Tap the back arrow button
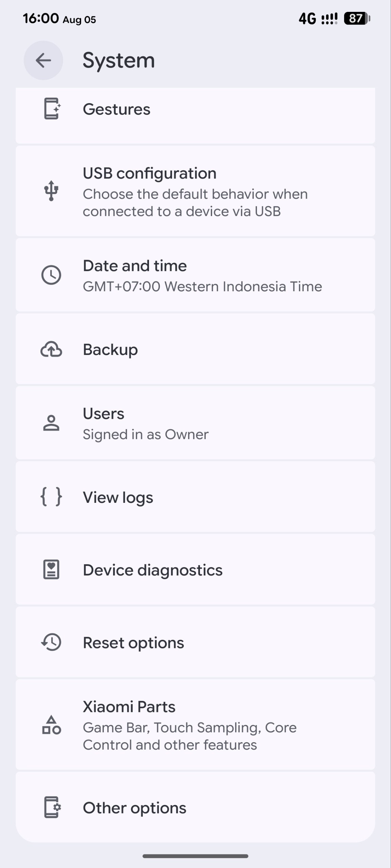This screenshot has width=391, height=868. point(43,60)
